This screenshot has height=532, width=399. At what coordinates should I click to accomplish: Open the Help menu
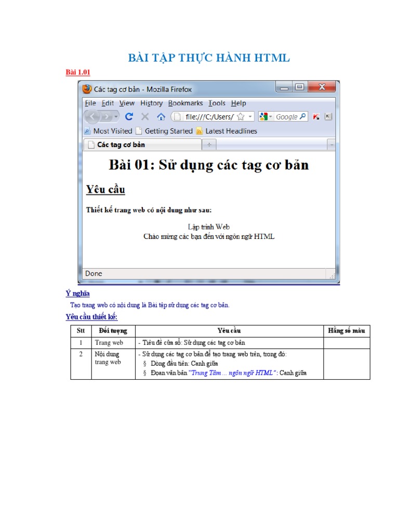click(x=238, y=103)
